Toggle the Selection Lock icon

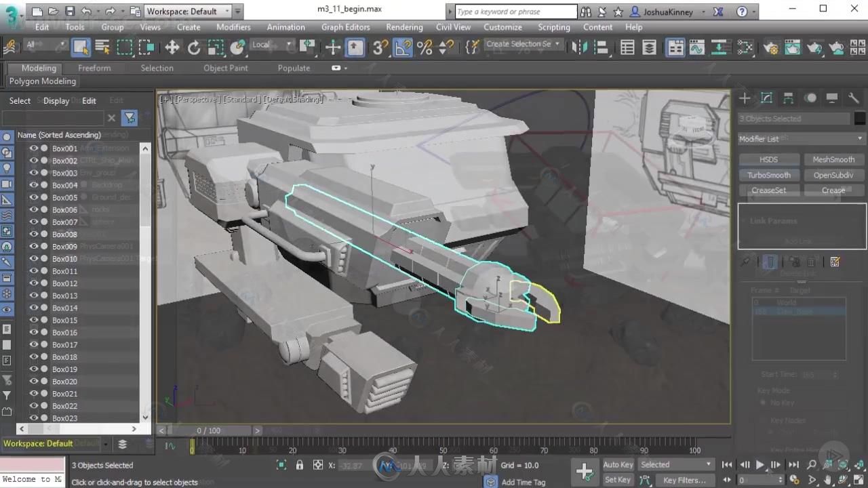[300, 465]
